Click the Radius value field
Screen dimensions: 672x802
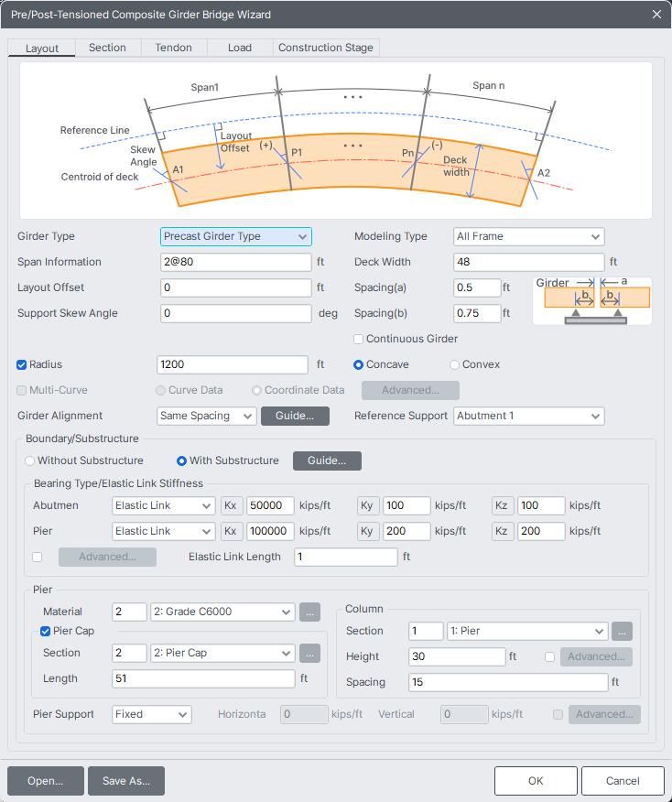tap(233, 364)
